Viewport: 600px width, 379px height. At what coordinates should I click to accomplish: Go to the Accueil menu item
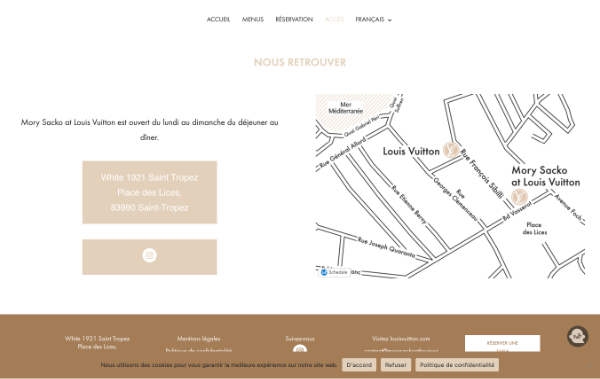click(x=218, y=20)
